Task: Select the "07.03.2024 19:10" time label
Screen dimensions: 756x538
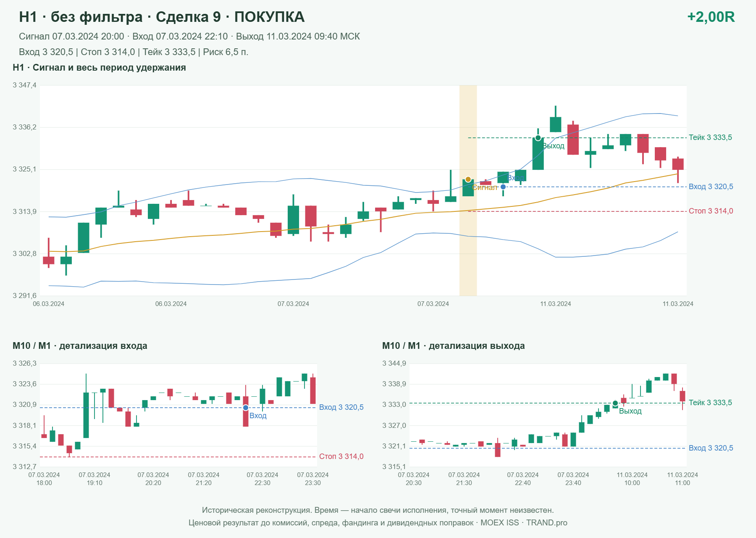Action: [x=94, y=479]
